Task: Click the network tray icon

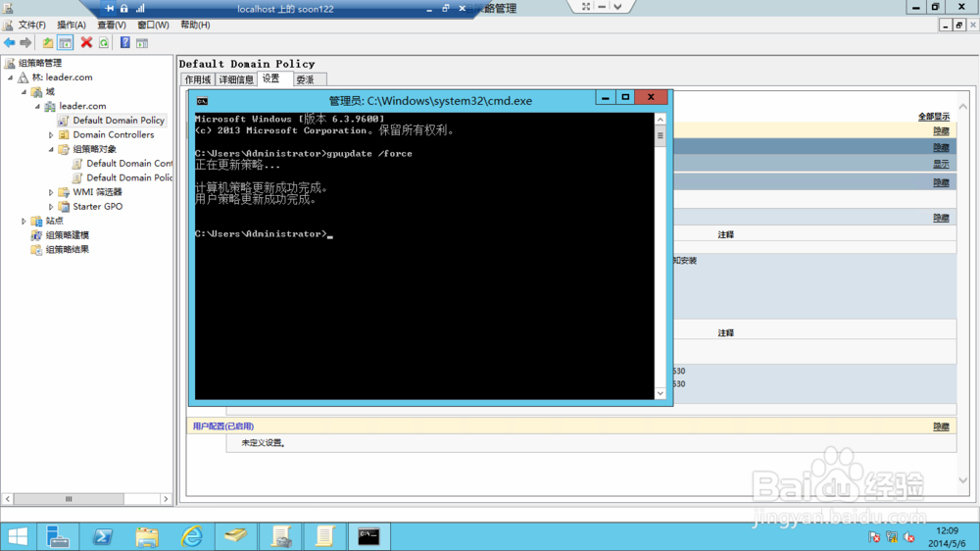Action: [x=892, y=536]
